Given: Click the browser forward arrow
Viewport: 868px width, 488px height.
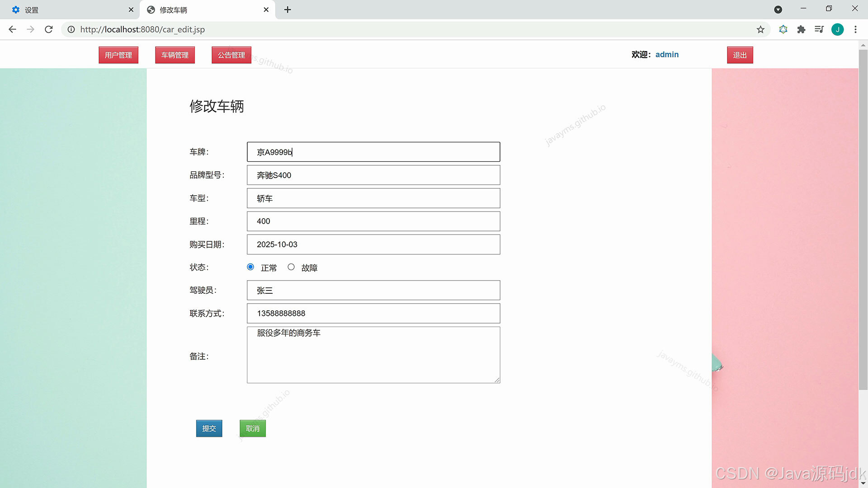Looking at the screenshot, I should (30, 29).
